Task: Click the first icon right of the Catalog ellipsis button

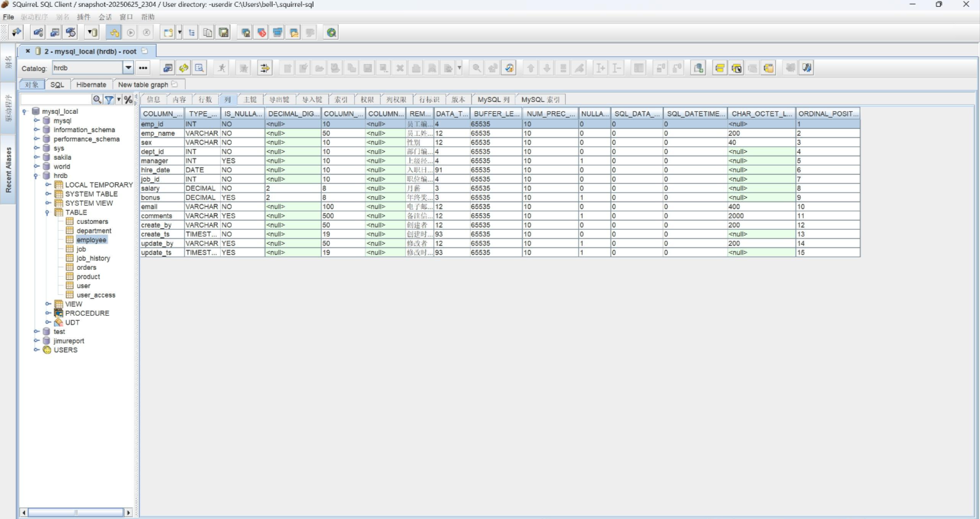Action: [167, 68]
